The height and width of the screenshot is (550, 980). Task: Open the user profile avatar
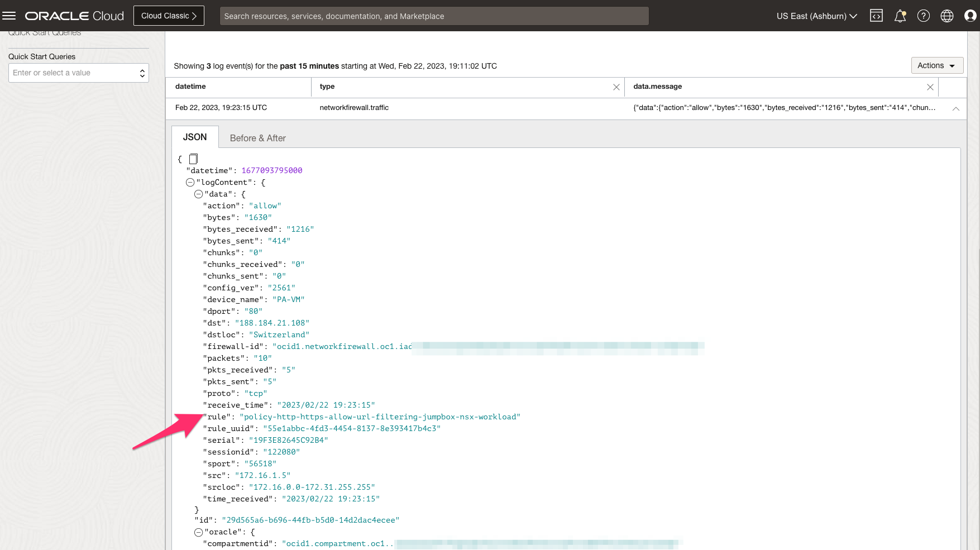970,15
